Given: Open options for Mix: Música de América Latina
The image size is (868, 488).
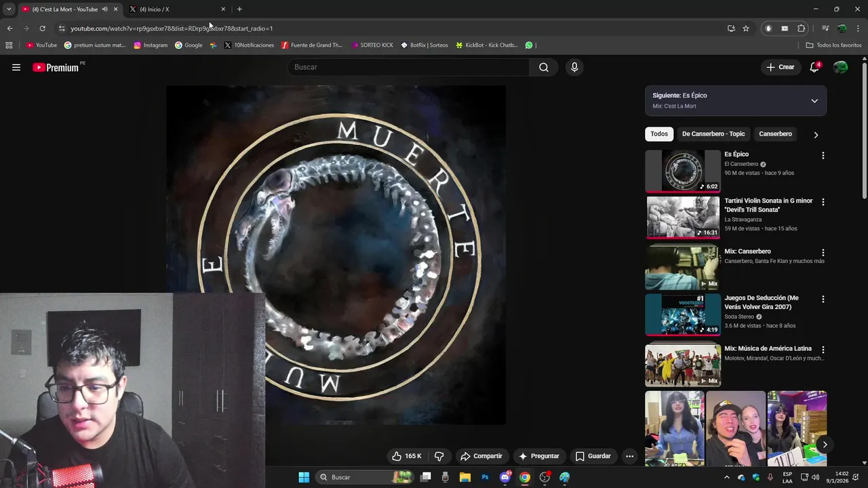Looking at the screenshot, I should pos(823,349).
